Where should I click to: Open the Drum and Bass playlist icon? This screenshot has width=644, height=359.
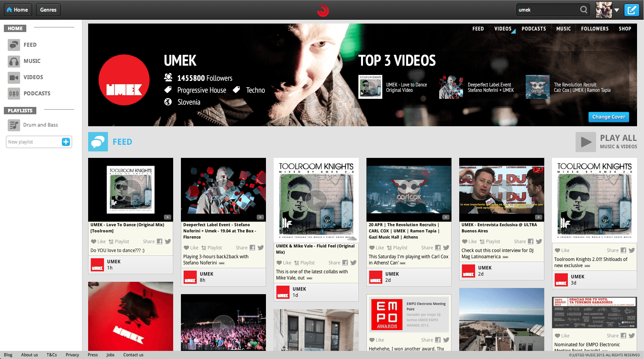point(14,125)
